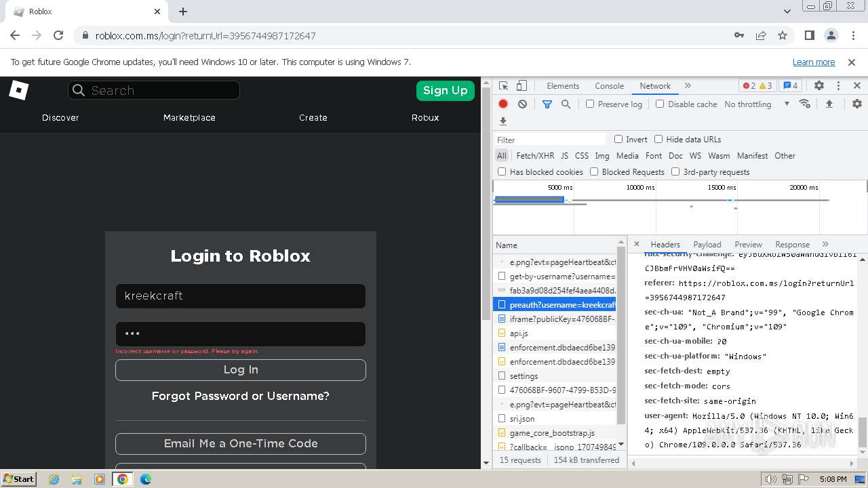Dismiss the Chrome update notification bar
Screen dimensions: 868x488
(852, 62)
